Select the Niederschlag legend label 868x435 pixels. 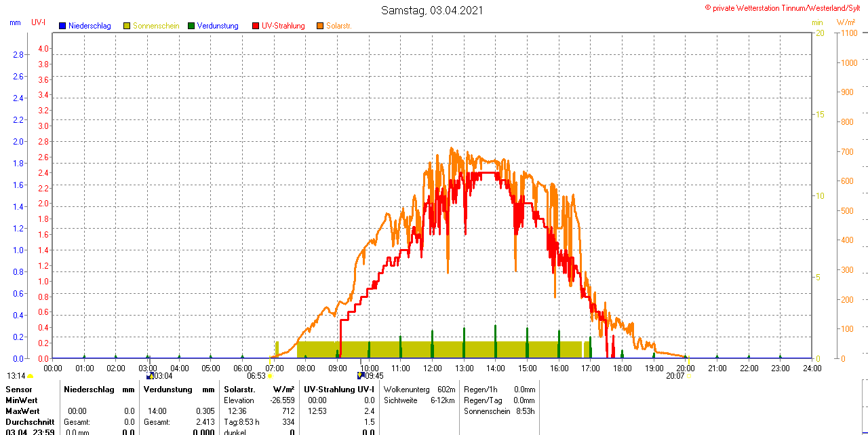click(x=90, y=26)
